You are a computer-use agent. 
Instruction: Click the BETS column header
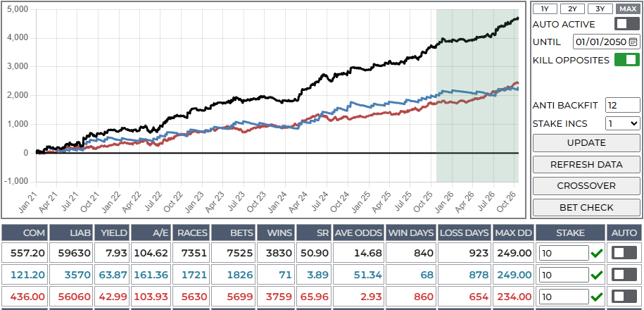[x=234, y=232]
